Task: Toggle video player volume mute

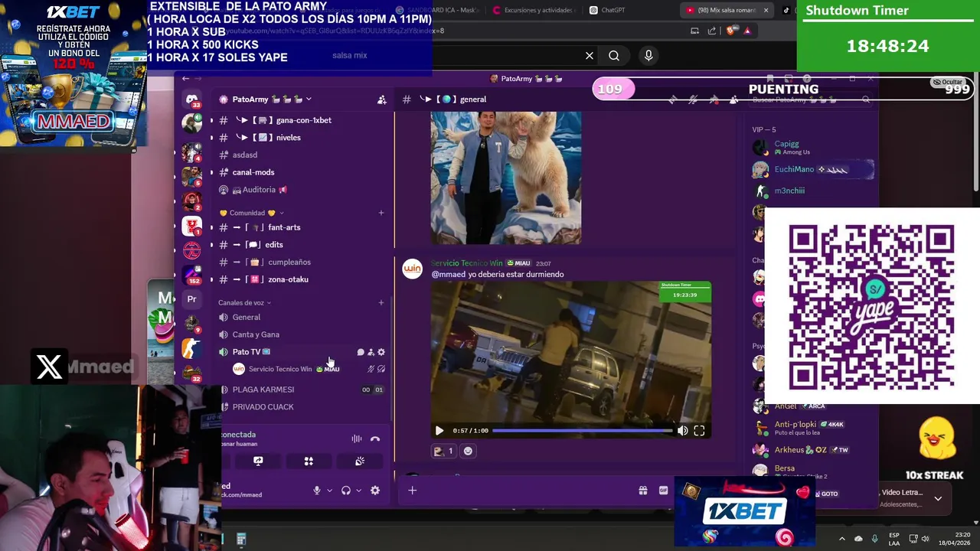Action: [682, 431]
